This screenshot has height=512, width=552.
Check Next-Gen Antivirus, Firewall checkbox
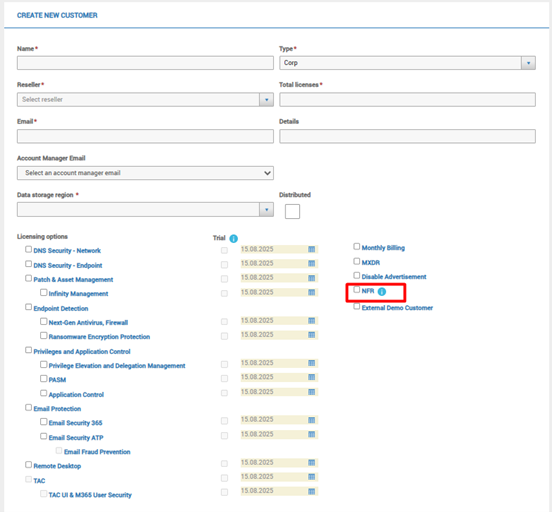tap(44, 321)
